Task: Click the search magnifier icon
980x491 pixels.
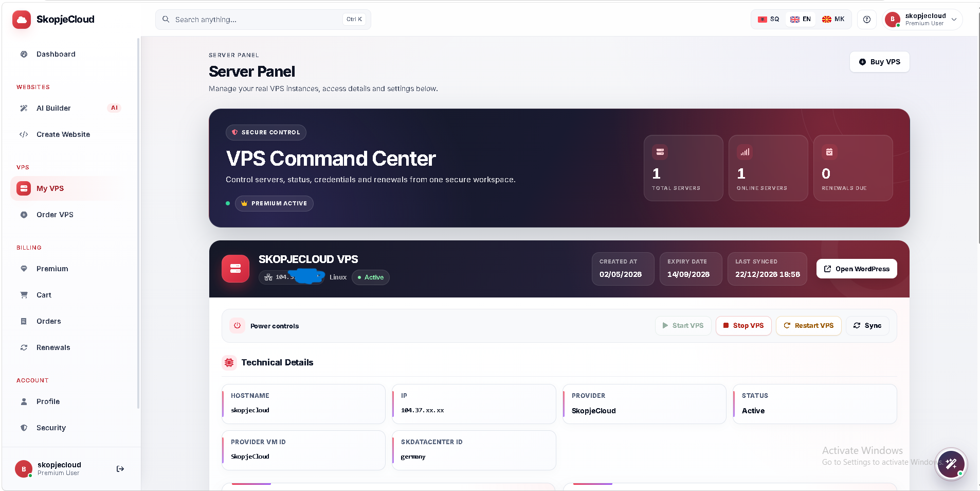Action: pos(166,20)
